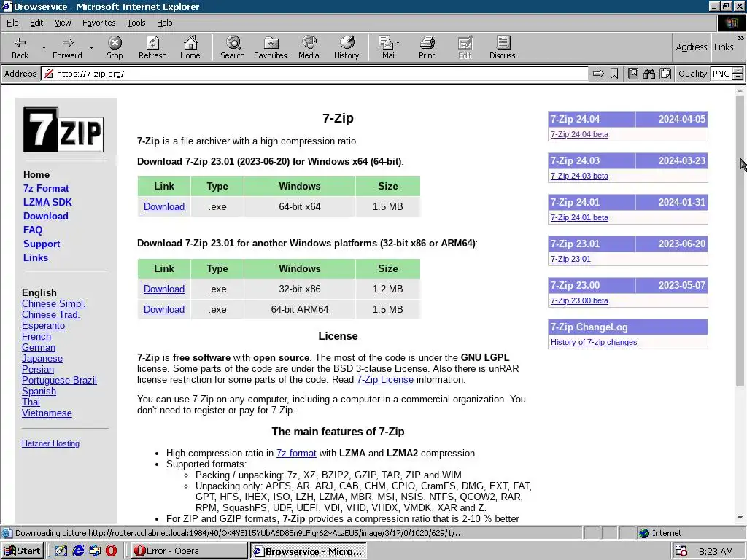Click the Outlook Express quick launch icon
The height and width of the screenshot is (560, 747).
click(95, 551)
